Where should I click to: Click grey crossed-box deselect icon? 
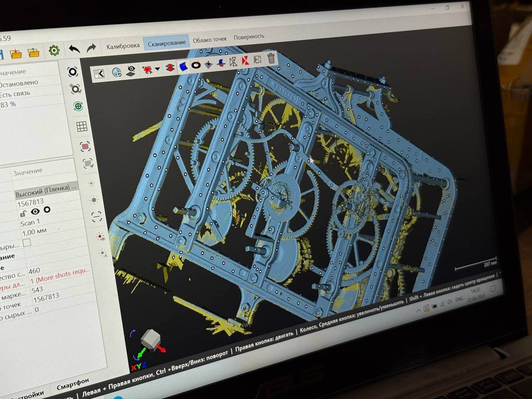[258, 59]
